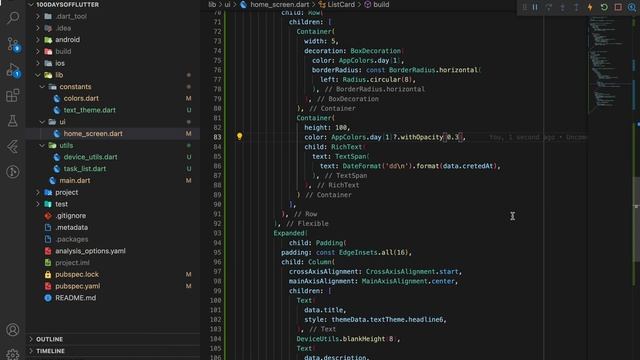
Task: Click line number 83 in gutter
Action: point(217,137)
